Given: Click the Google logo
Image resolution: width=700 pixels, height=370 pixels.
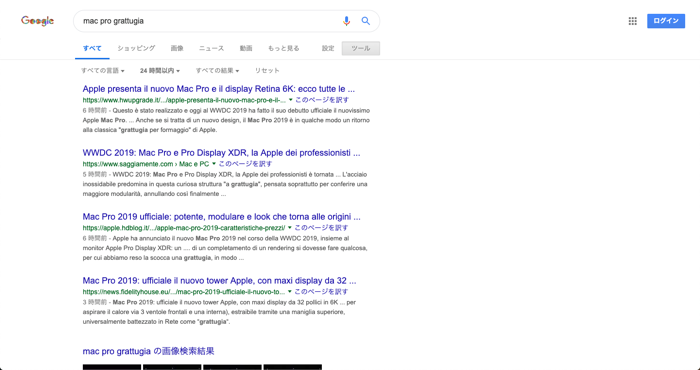Looking at the screenshot, I should pos(38,21).
